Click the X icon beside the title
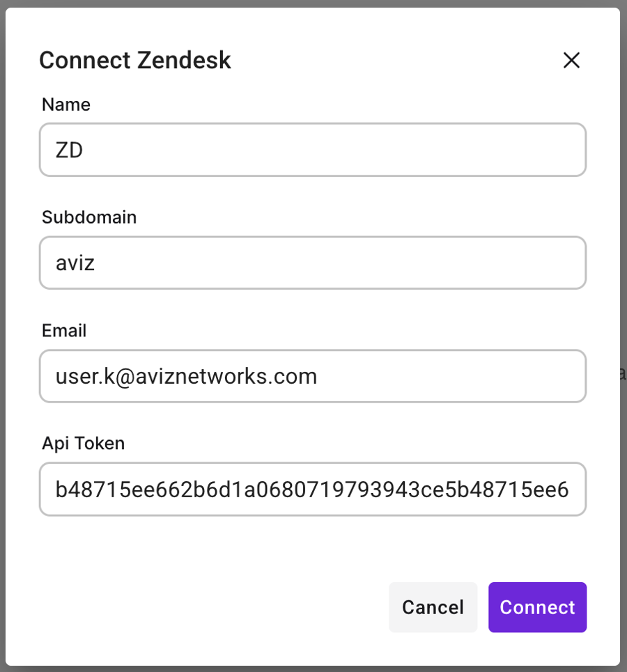The image size is (627, 672). click(571, 61)
